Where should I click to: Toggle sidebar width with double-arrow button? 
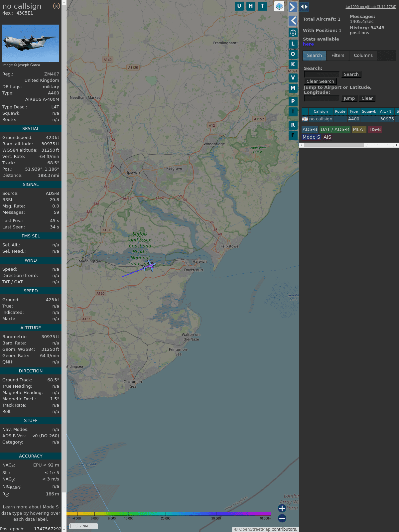tap(304, 7)
